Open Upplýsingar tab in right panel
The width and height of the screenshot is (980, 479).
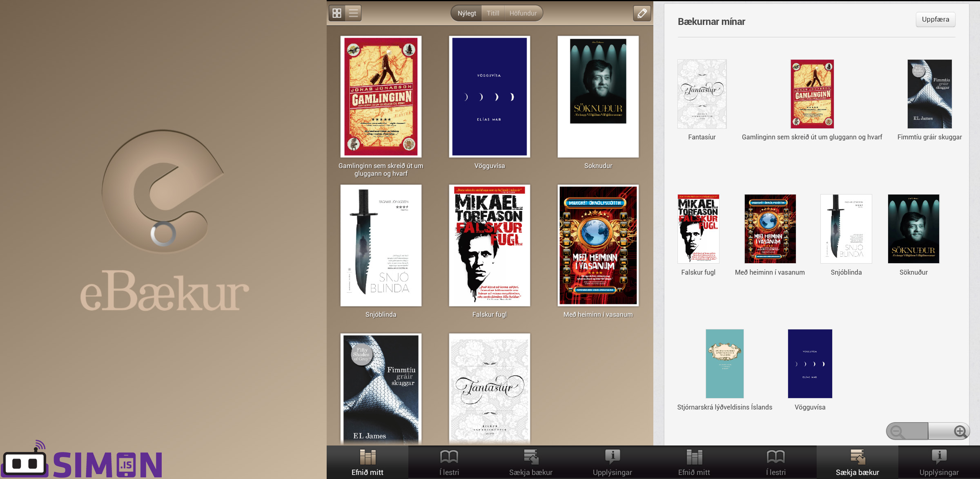click(939, 463)
